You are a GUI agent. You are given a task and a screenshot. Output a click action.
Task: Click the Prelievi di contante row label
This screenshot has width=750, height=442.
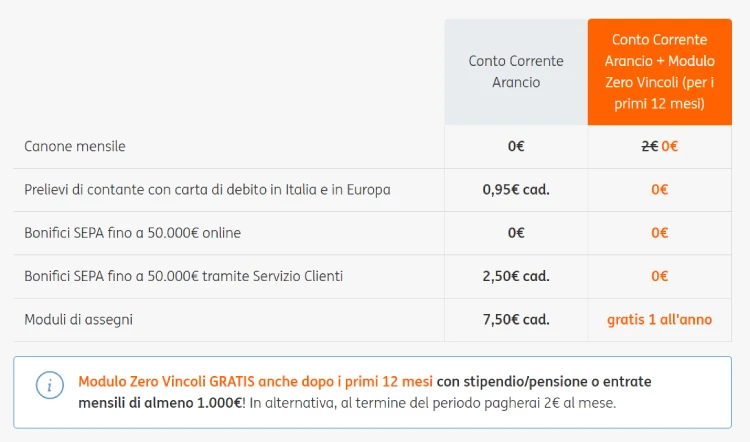(x=208, y=190)
